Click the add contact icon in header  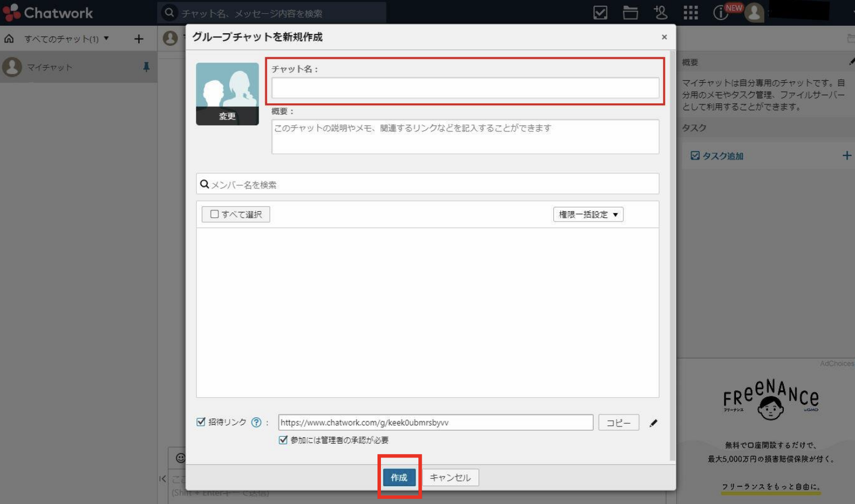point(661,13)
